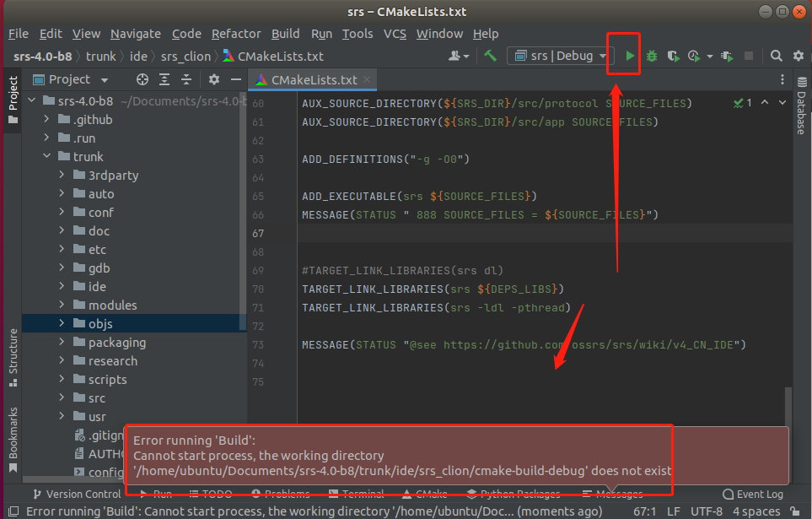Open the profiler run icon

tap(694, 56)
